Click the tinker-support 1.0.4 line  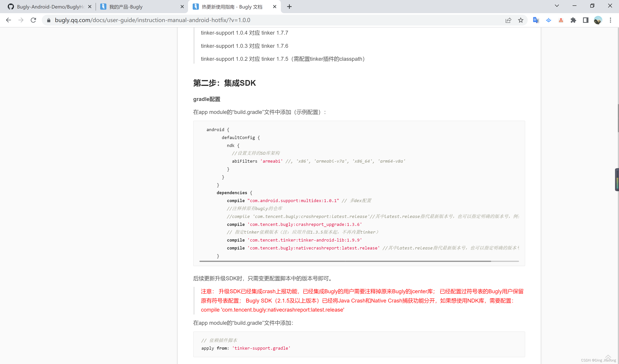244,33
